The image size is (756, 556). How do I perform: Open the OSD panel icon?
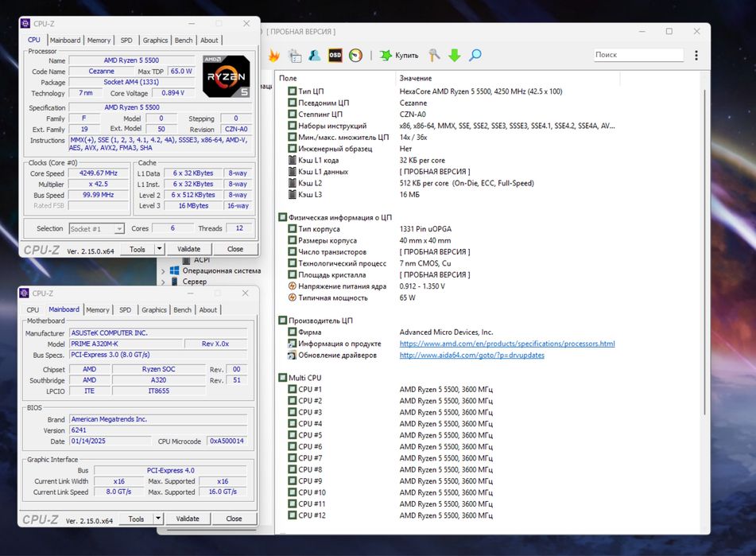click(x=335, y=56)
